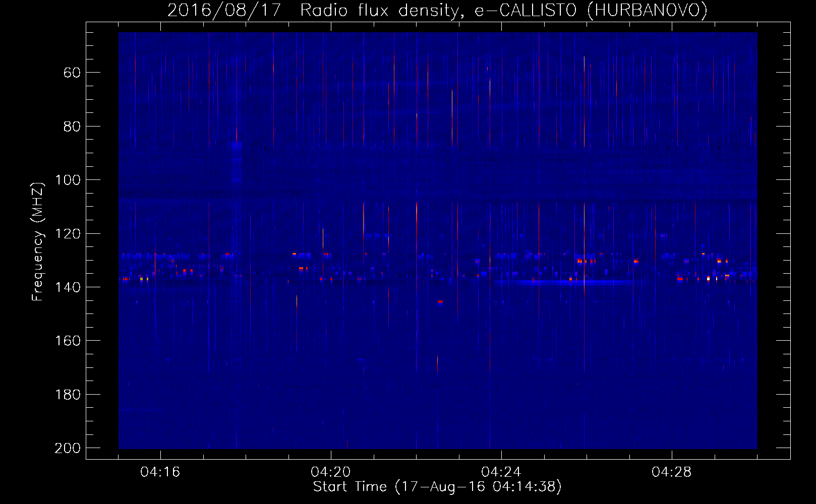Click the 'Frequency (MHZ)' axis label
The height and width of the screenshot is (504, 816).
pos(38,241)
